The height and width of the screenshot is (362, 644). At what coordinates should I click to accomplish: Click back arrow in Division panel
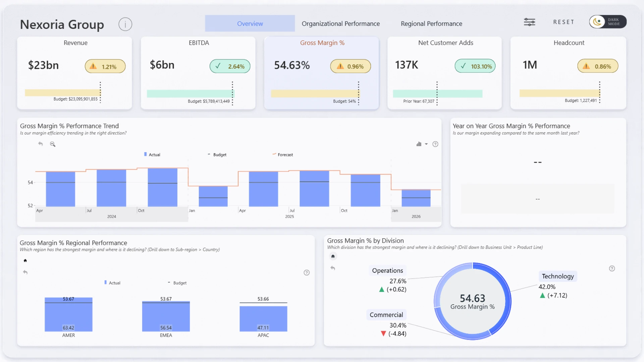click(x=333, y=268)
